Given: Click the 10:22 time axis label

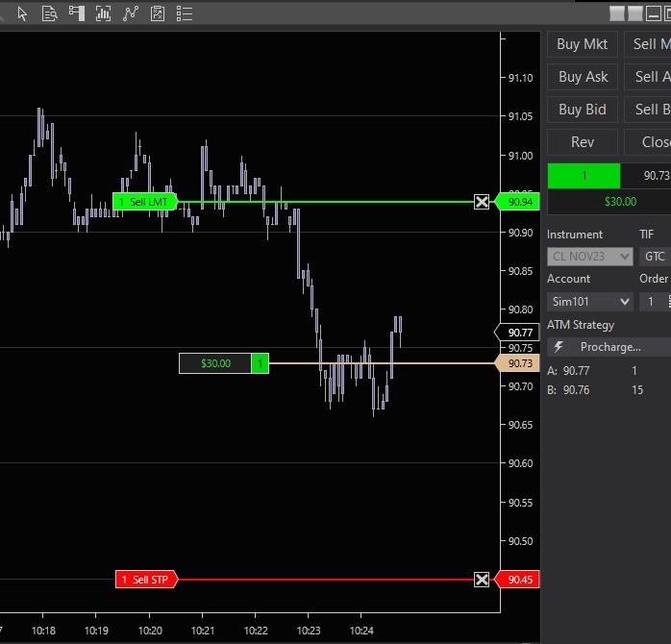Looking at the screenshot, I should 256,631.
